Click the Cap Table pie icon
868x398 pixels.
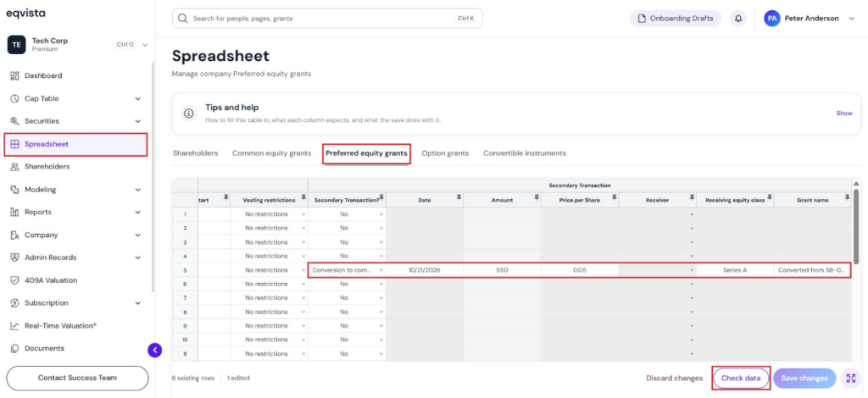pos(15,98)
